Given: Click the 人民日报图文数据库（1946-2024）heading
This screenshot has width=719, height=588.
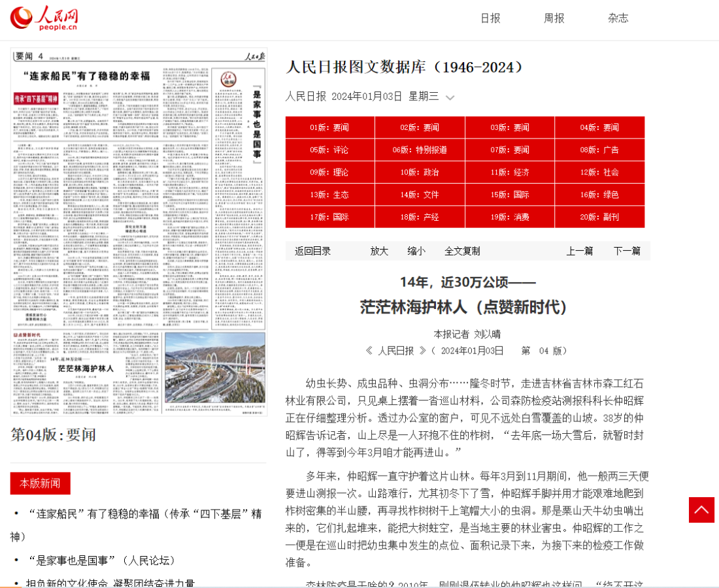Looking at the screenshot, I should point(404,67).
